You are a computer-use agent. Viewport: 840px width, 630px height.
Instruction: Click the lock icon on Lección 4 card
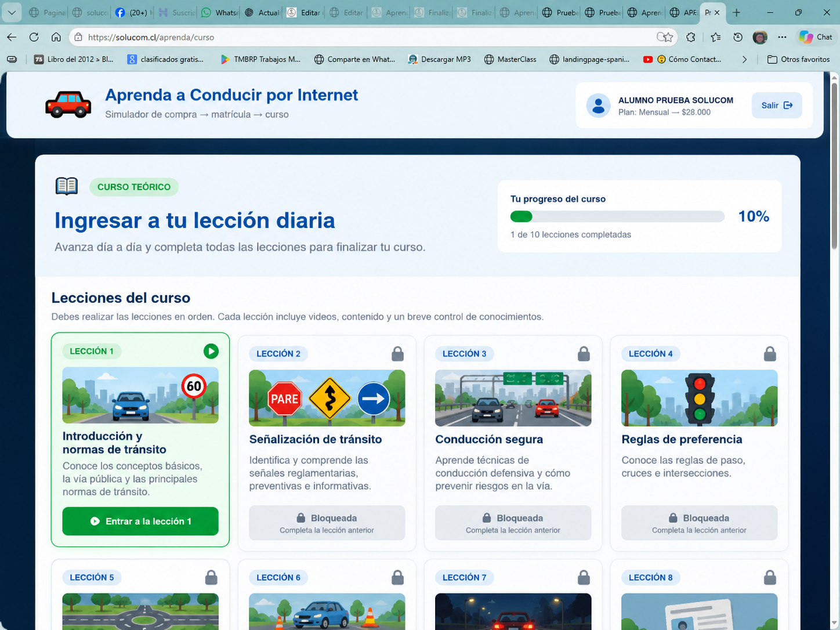click(x=770, y=353)
